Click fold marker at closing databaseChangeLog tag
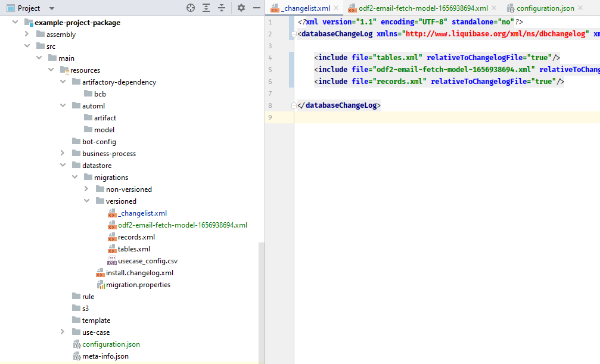This screenshot has width=600, height=364. (294, 105)
